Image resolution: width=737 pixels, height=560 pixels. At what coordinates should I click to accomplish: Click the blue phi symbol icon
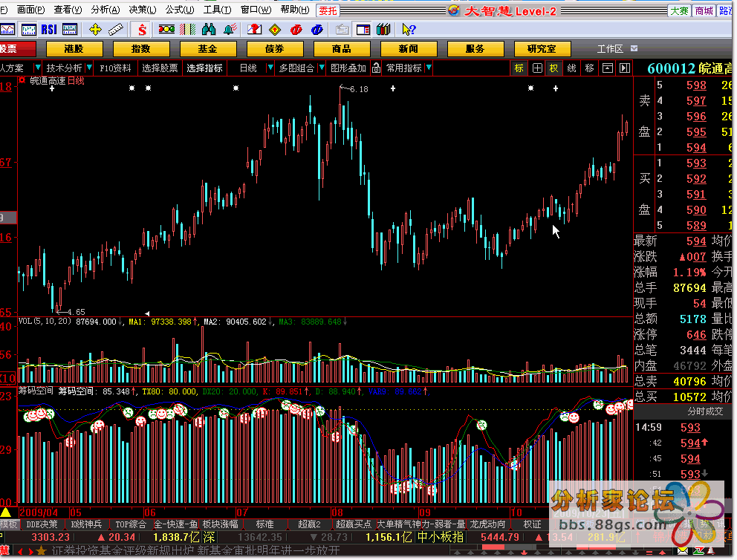(316, 30)
